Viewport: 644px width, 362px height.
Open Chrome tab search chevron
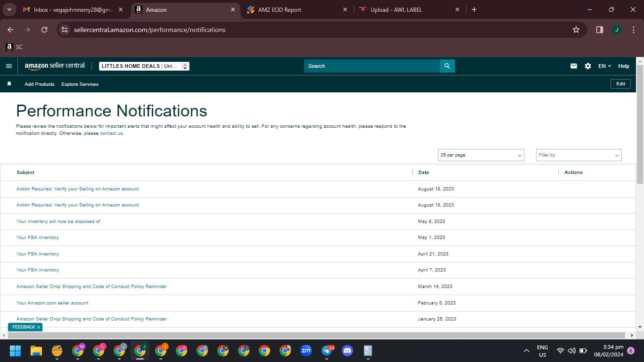click(x=9, y=9)
